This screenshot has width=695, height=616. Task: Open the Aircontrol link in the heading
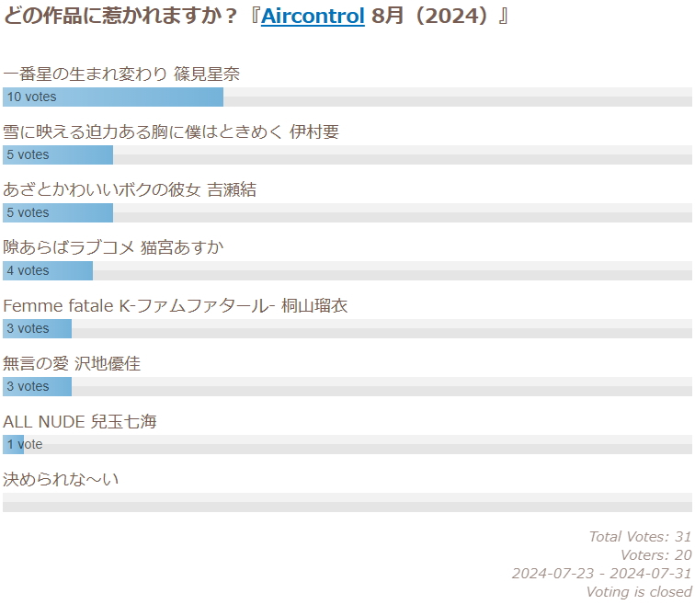tap(313, 17)
